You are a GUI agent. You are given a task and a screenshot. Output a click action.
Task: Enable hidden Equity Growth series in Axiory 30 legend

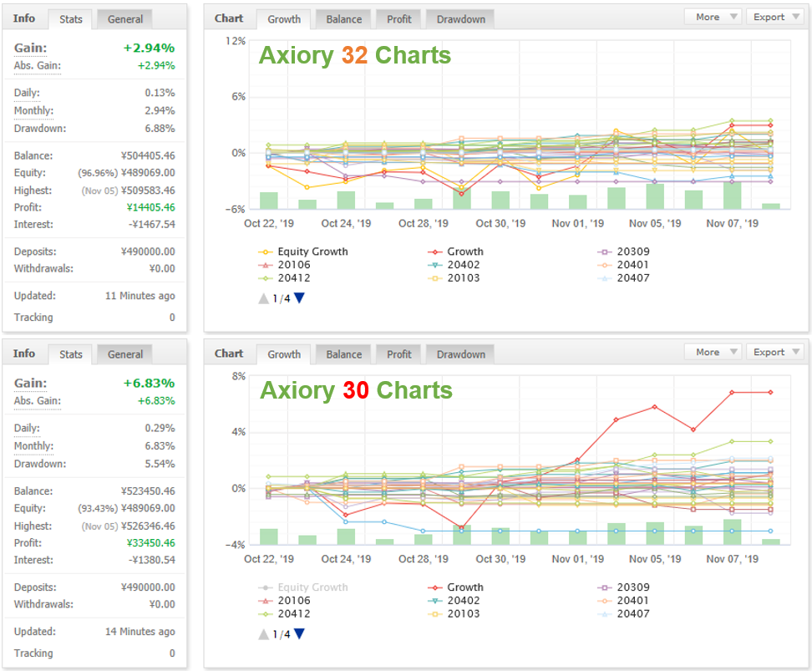pos(303,587)
